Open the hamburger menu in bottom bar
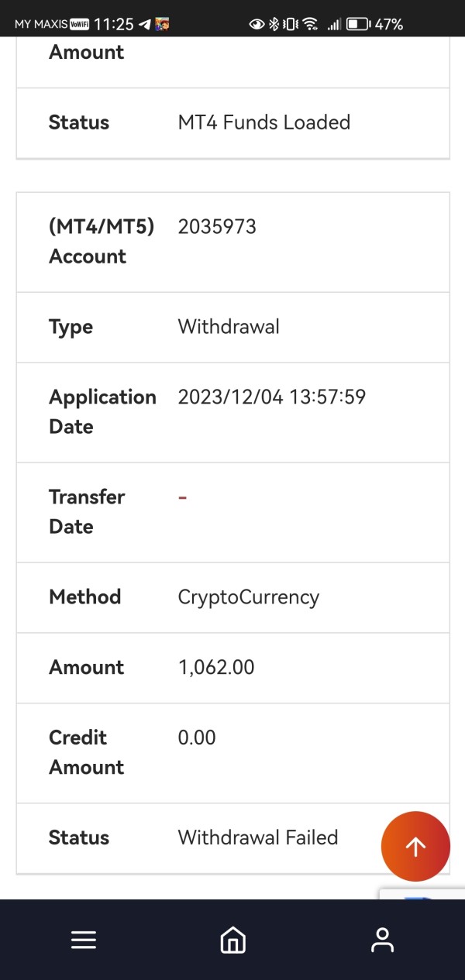 point(84,940)
